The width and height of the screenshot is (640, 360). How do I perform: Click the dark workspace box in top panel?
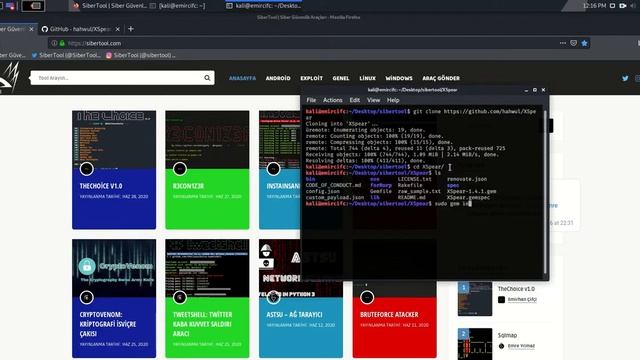click(x=33, y=6)
